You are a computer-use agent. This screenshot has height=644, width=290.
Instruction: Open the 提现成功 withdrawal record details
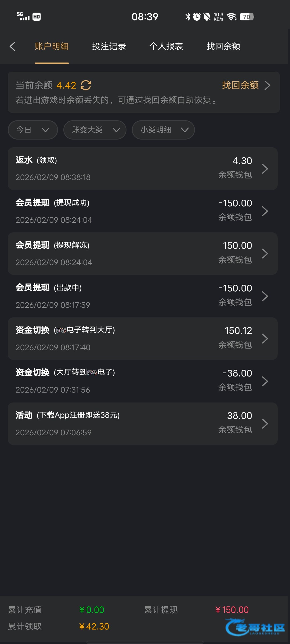tap(143, 211)
